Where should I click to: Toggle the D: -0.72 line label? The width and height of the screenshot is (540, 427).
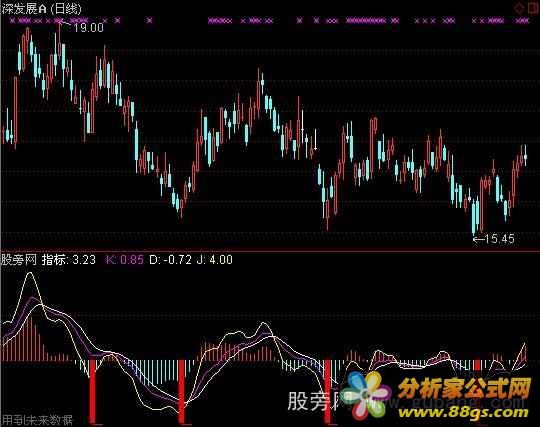click(x=170, y=260)
